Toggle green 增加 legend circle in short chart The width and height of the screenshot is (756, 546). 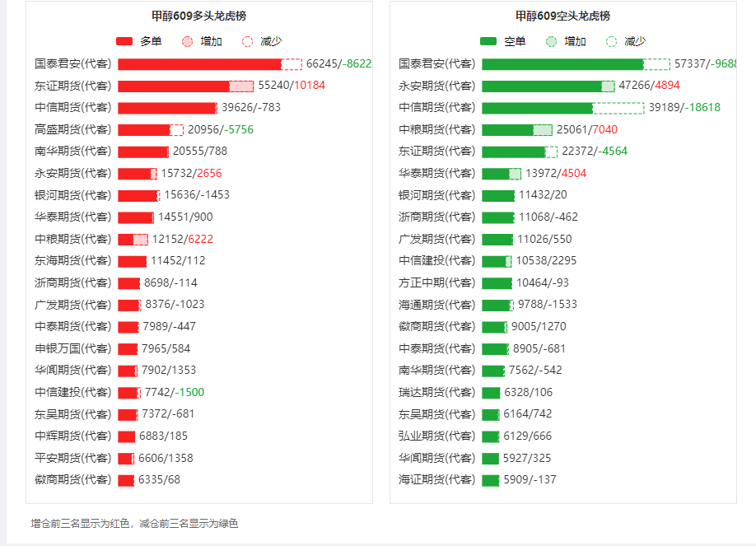click(551, 41)
